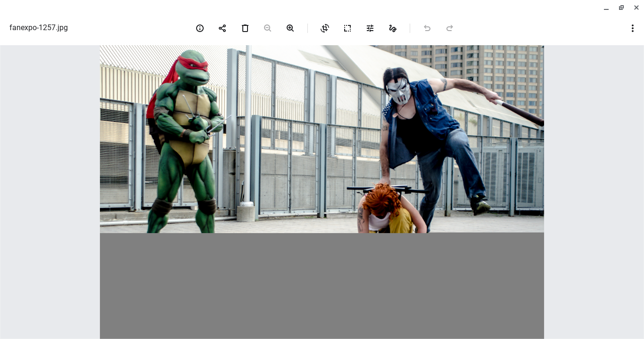Restore the window to smaller size
The width and height of the screenshot is (644, 339).
[621, 8]
